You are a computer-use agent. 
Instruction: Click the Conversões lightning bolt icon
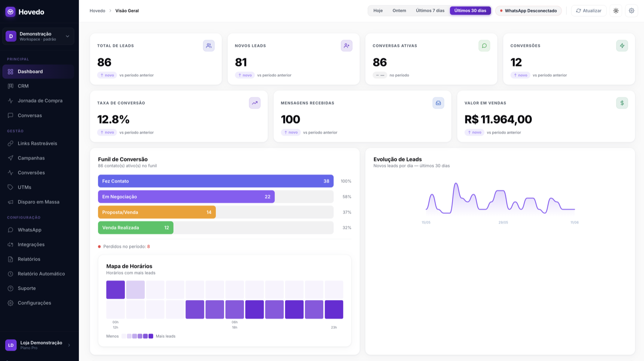tap(622, 46)
